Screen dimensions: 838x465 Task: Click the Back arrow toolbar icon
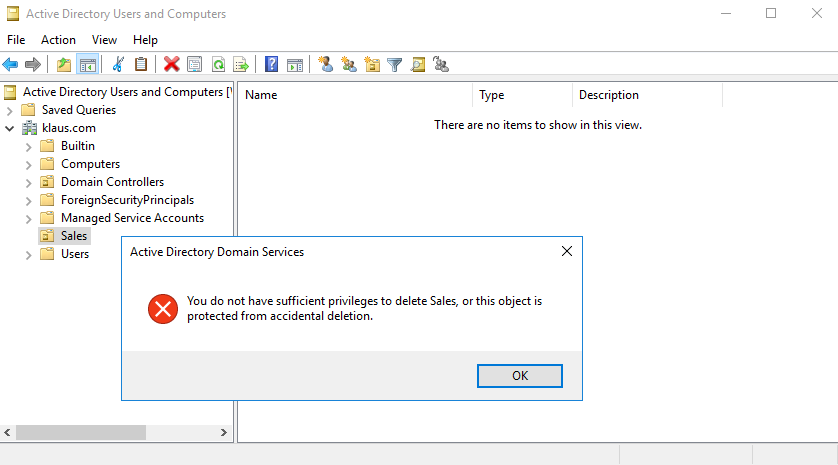tap(11, 65)
